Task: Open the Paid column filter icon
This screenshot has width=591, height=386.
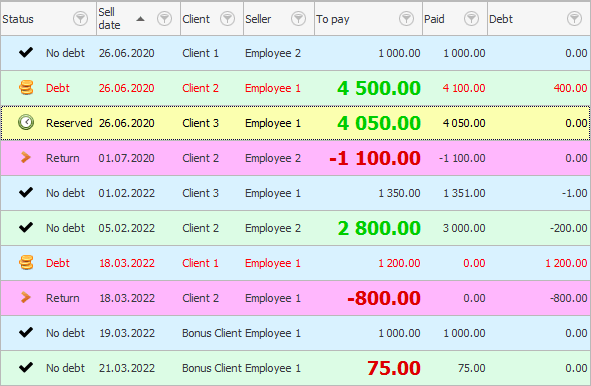Action: coord(471,18)
